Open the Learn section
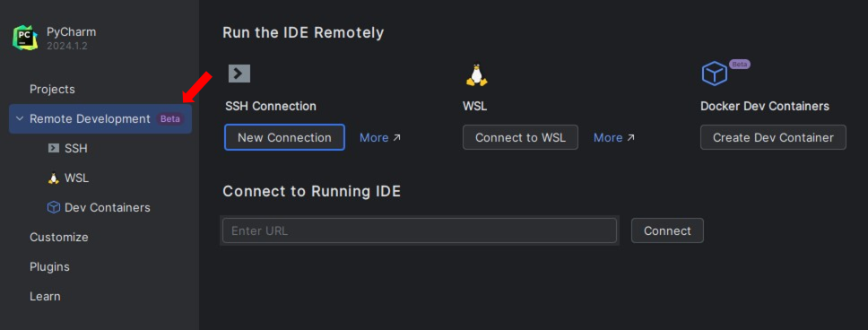The image size is (868, 330). pos(45,296)
